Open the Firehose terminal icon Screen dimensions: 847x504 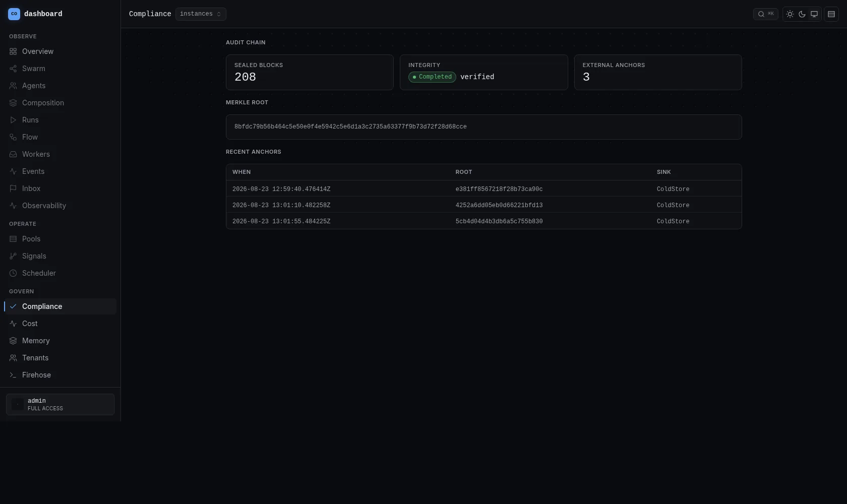coord(13,375)
